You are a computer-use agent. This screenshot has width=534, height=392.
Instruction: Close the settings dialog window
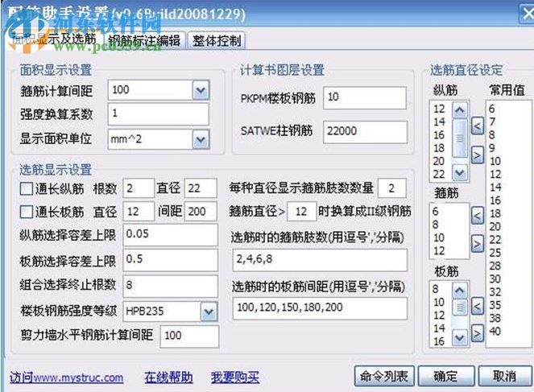point(528,14)
